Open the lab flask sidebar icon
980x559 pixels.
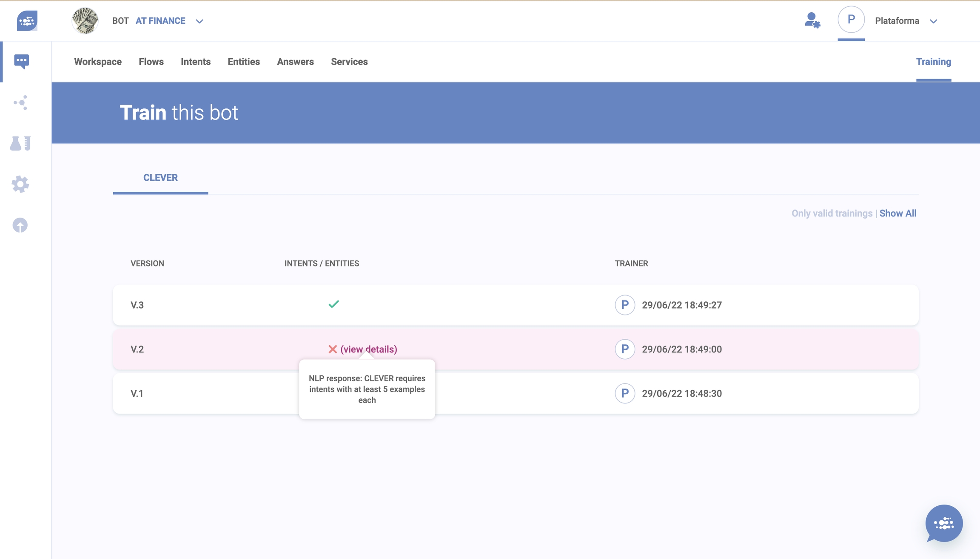pos(20,143)
